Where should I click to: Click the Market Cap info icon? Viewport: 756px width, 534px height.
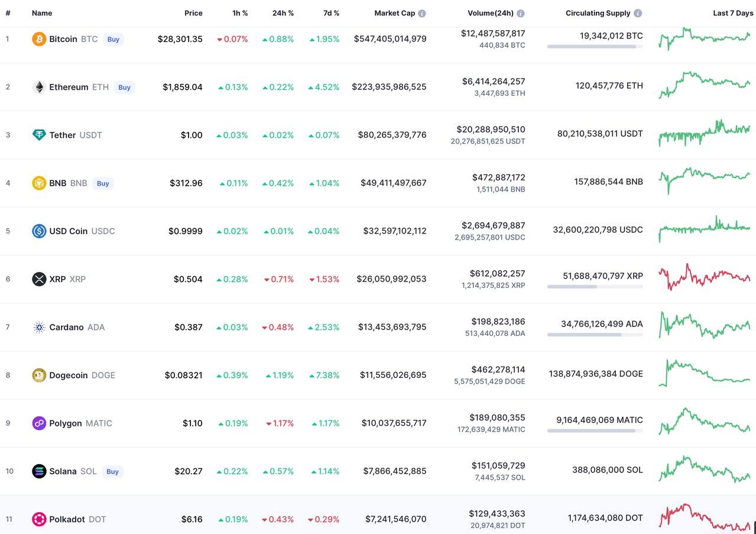pos(421,13)
